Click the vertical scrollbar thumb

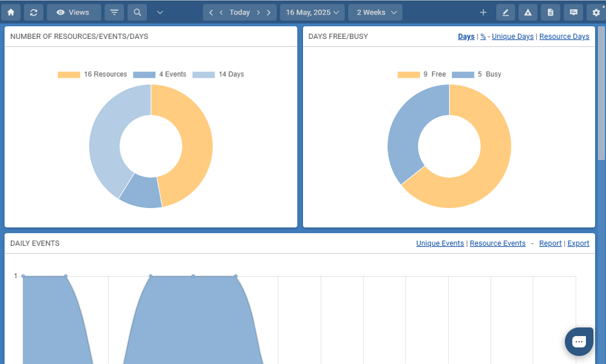[x=601, y=93]
